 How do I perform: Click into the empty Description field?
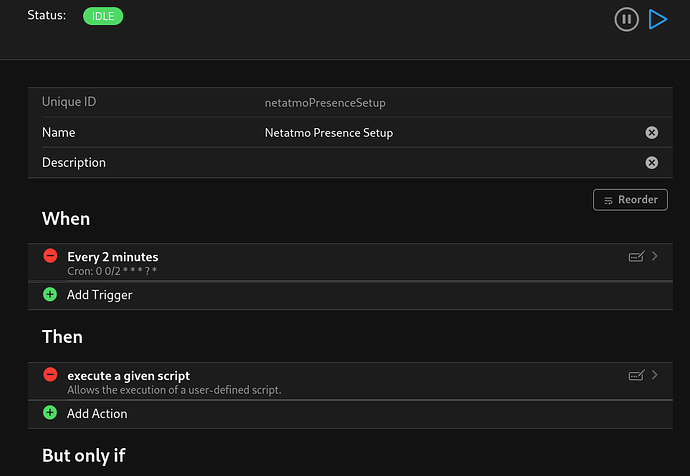pos(440,162)
